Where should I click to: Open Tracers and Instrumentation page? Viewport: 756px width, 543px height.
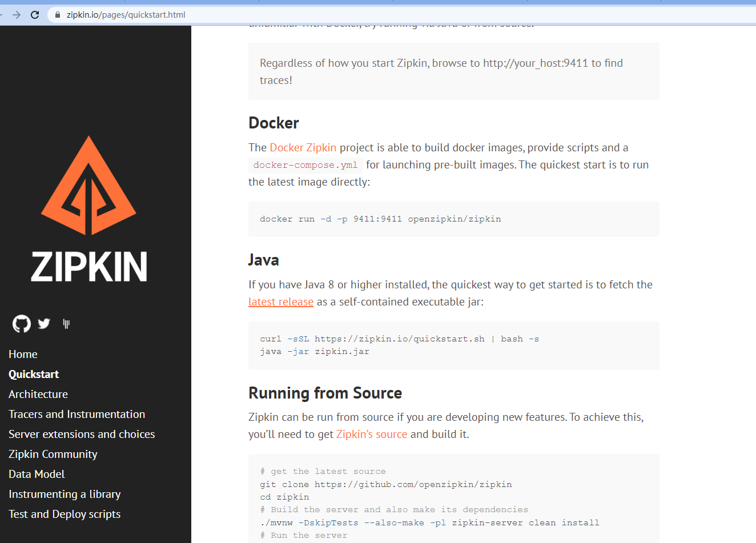77,414
